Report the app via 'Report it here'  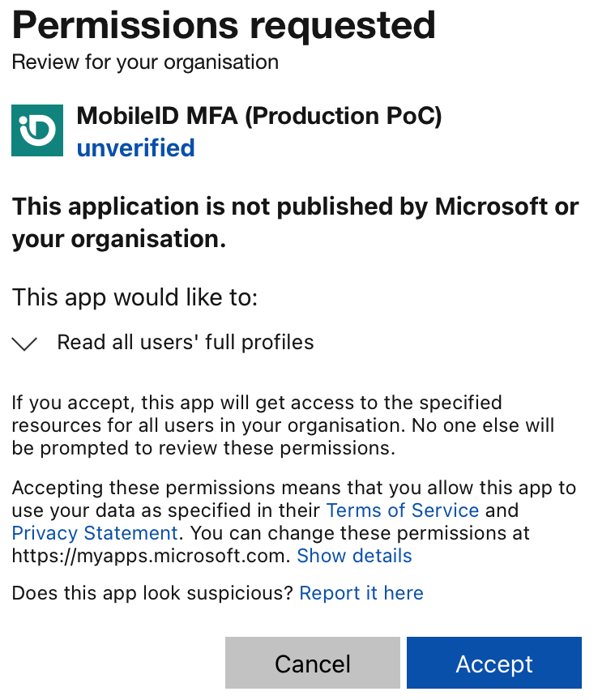pos(361,593)
